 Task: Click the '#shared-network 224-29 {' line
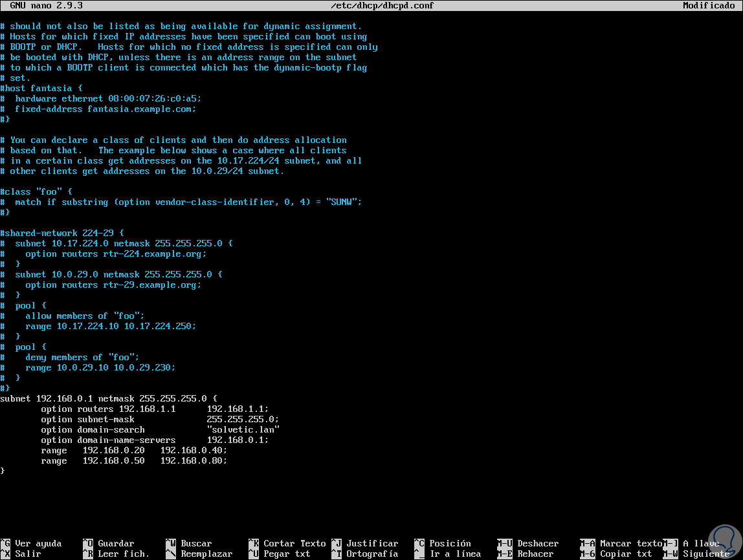pos(62,233)
